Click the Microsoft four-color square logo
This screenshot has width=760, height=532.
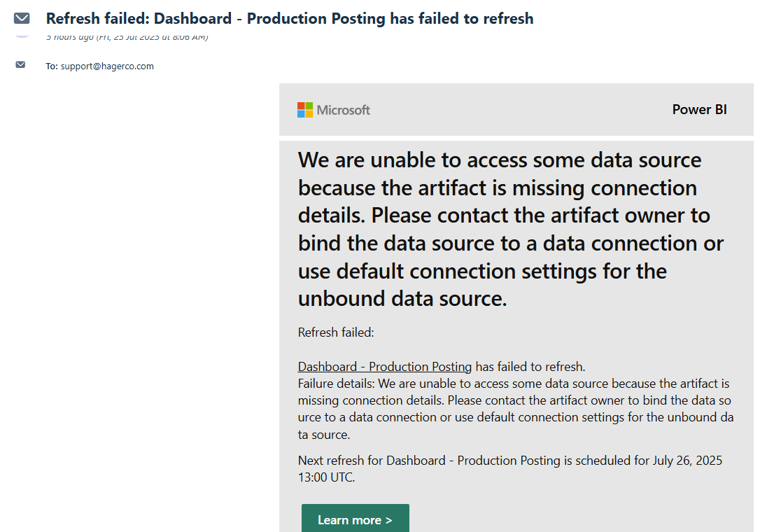coord(305,110)
